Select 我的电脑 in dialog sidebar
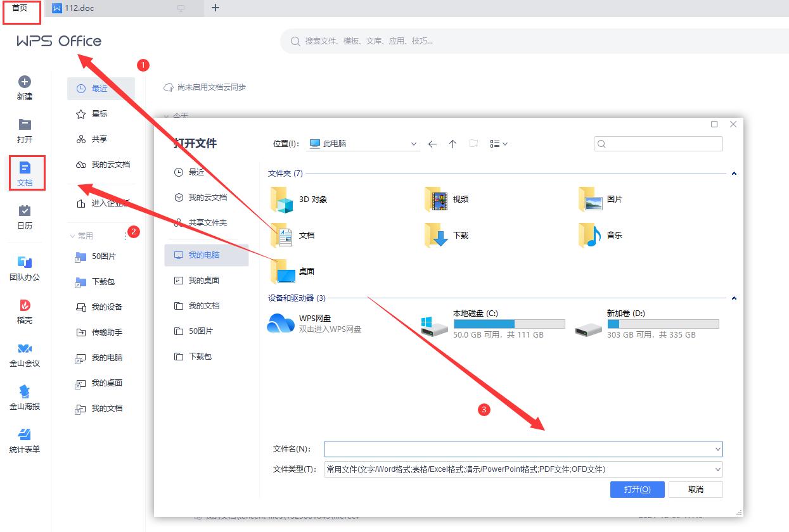This screenshot has height=532, width=789. 206,255
